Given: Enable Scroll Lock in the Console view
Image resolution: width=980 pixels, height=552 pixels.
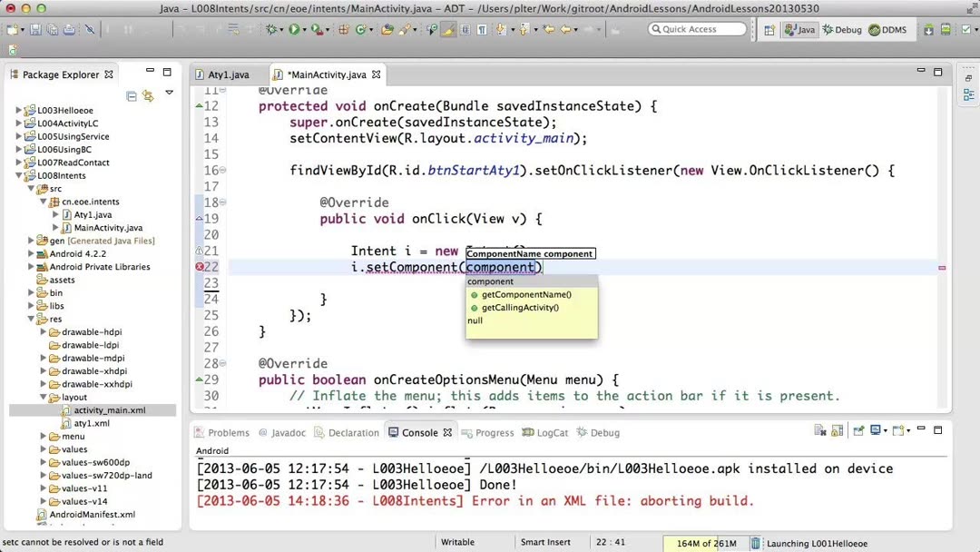Looking at the screenshot, I should point(837,432).
